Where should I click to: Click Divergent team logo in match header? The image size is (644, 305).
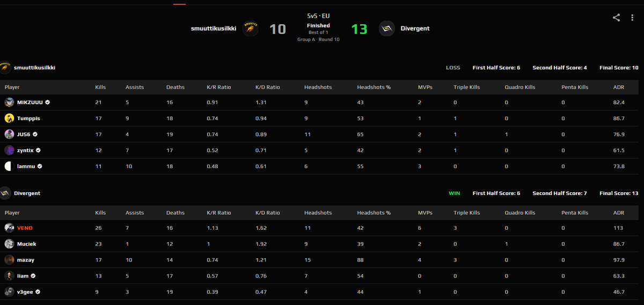(x=387, y=28)
